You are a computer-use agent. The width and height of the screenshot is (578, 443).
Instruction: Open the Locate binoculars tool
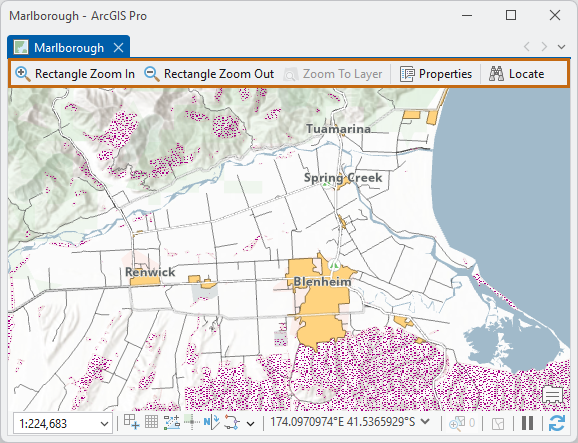pos(516,74)
